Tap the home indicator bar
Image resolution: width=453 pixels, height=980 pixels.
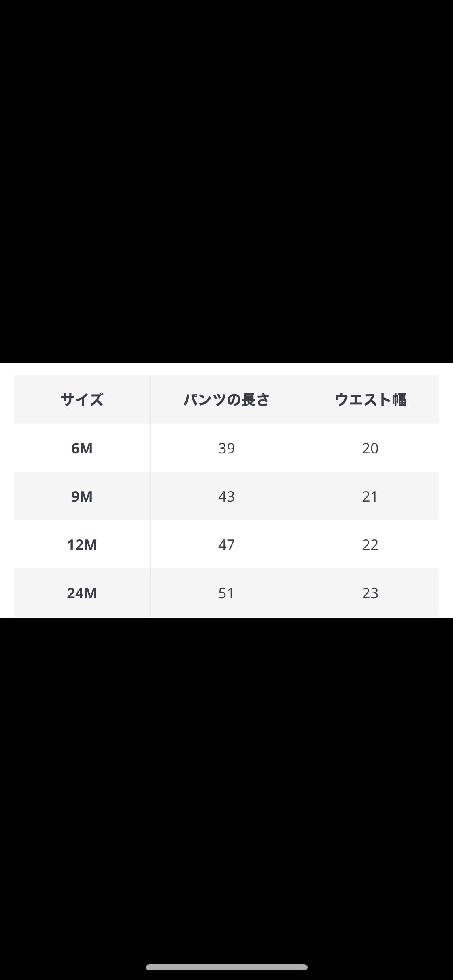click(x=226, y=967)
